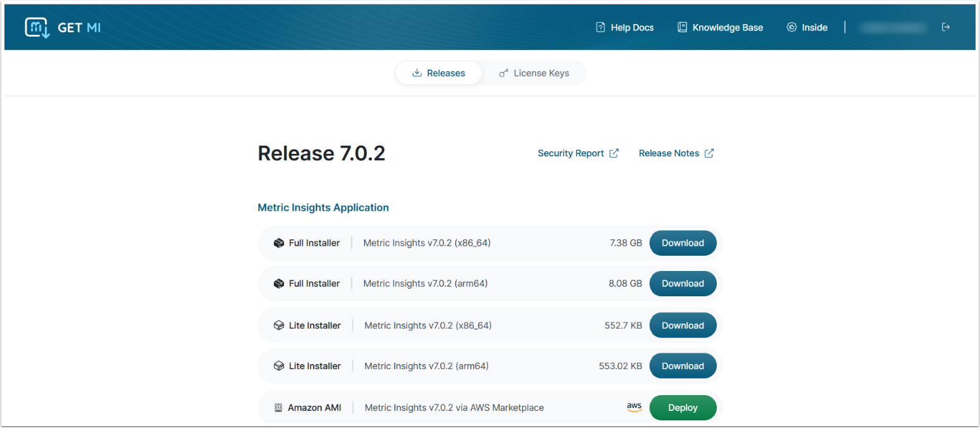Viewport: 980px width, 428px height.
Task: Click the external link icon beside Release Notes
Action: click(709, 153)
